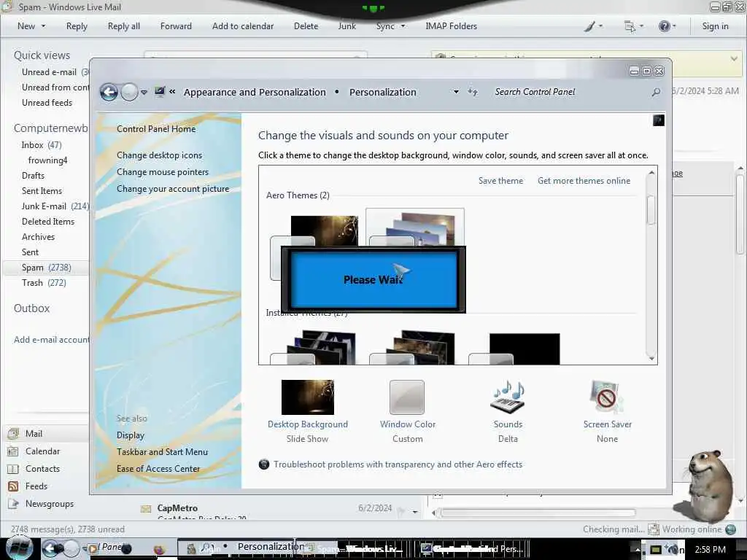Open Change your account picture link
The width and height of the screenshot is (747, 560).
point(173,189)
